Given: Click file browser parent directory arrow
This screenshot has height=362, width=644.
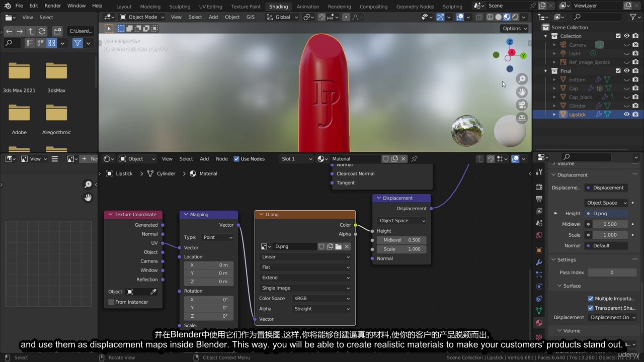Looking at the screenshot, I should click(x=31, y=31).
